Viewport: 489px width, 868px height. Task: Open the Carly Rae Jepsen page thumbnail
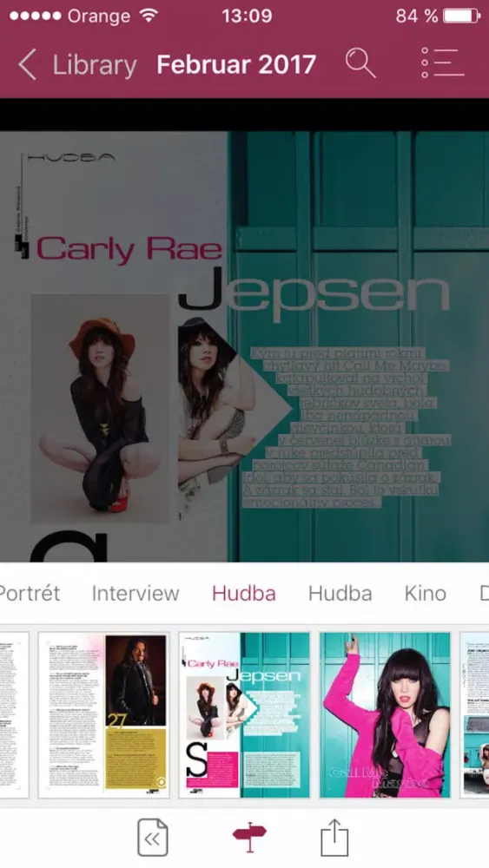244,714
